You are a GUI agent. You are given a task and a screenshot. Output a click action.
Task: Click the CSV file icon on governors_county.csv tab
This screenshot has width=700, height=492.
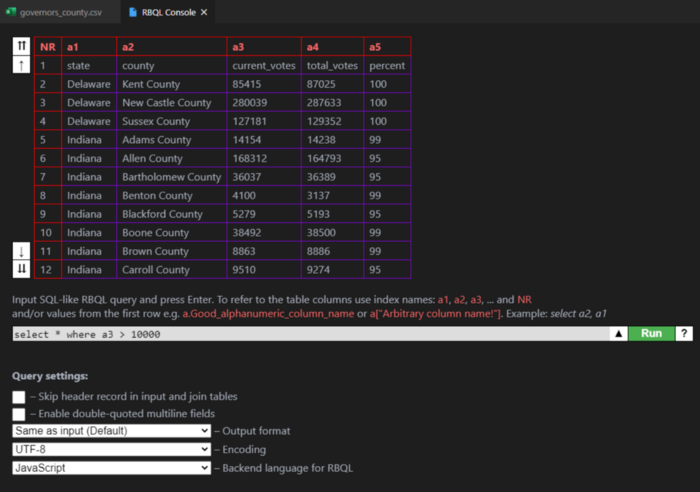(x=11, y=13)
